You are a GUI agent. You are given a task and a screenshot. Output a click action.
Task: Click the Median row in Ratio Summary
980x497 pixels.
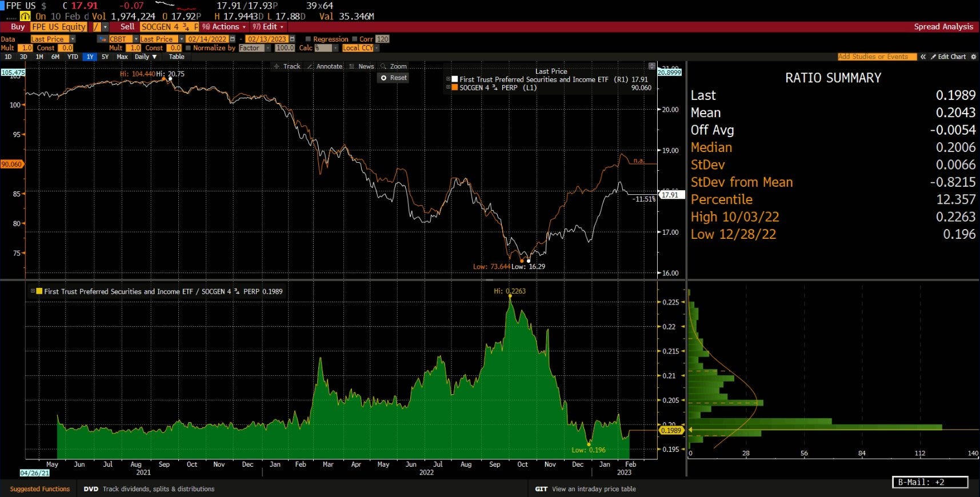pyautogui.click(x=833, y=147)
